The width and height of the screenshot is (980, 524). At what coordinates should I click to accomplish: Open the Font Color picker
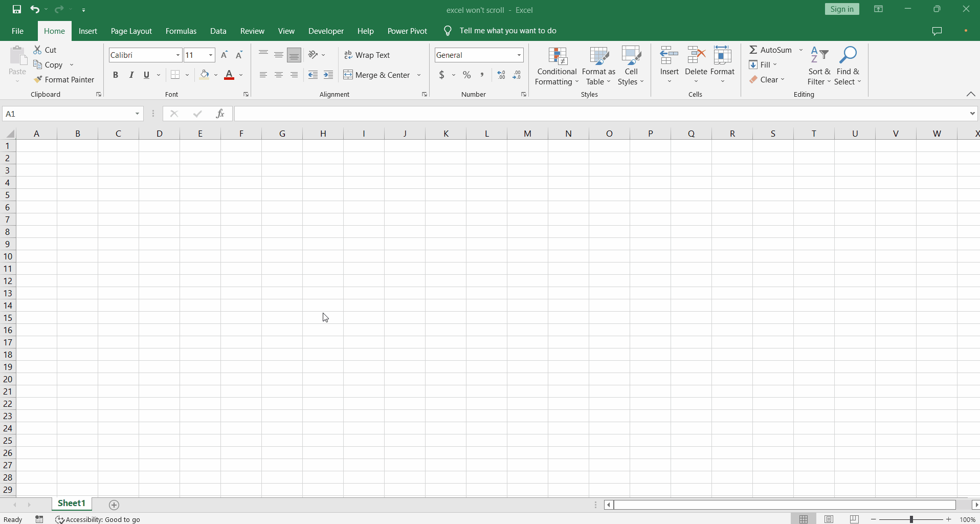pos(240,75)
